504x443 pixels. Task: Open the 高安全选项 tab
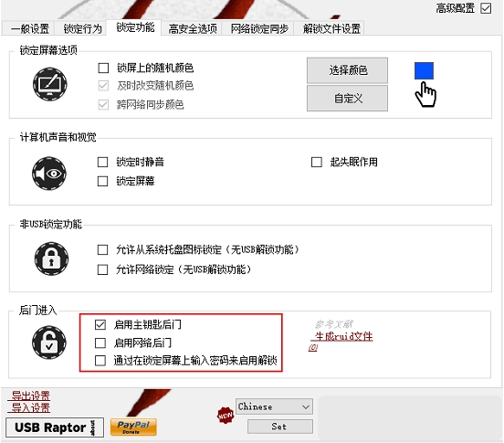click(193, 28)
